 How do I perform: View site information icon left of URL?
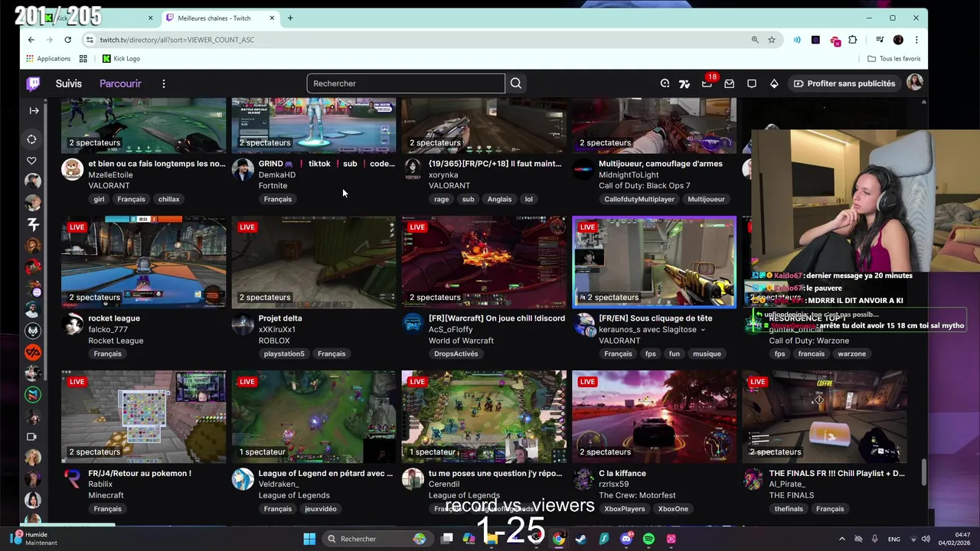[x=90, y=40]
